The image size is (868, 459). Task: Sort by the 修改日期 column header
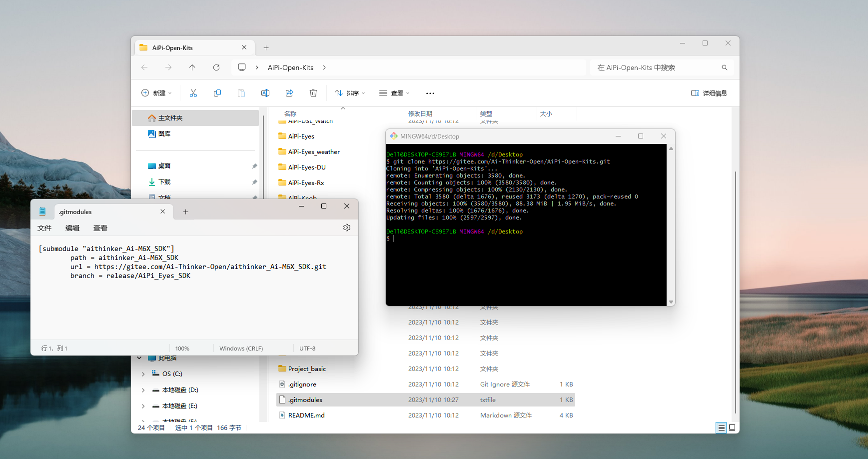(420, 114)
